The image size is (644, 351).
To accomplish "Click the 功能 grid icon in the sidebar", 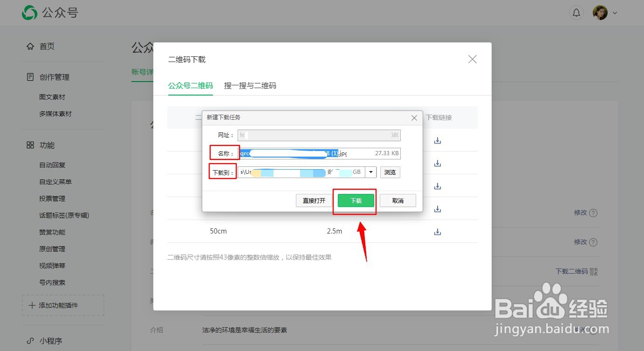I will click(29, 145).
